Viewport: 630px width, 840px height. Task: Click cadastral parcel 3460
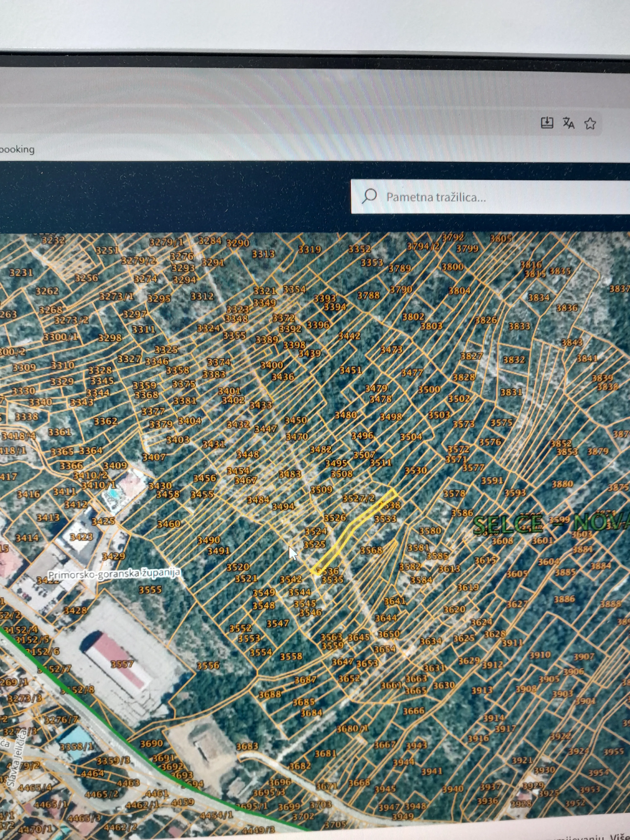[169, 524]
